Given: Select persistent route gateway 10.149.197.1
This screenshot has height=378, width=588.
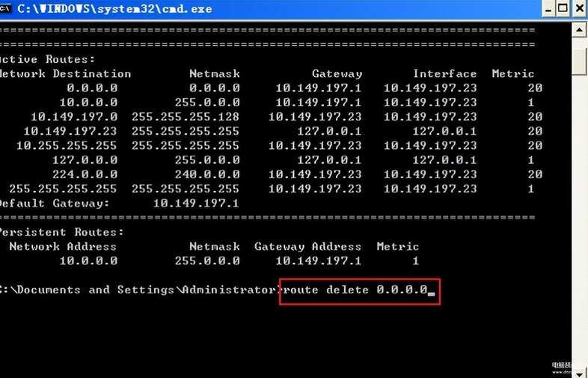Looking at the screenshot, I should coord(319,260).
